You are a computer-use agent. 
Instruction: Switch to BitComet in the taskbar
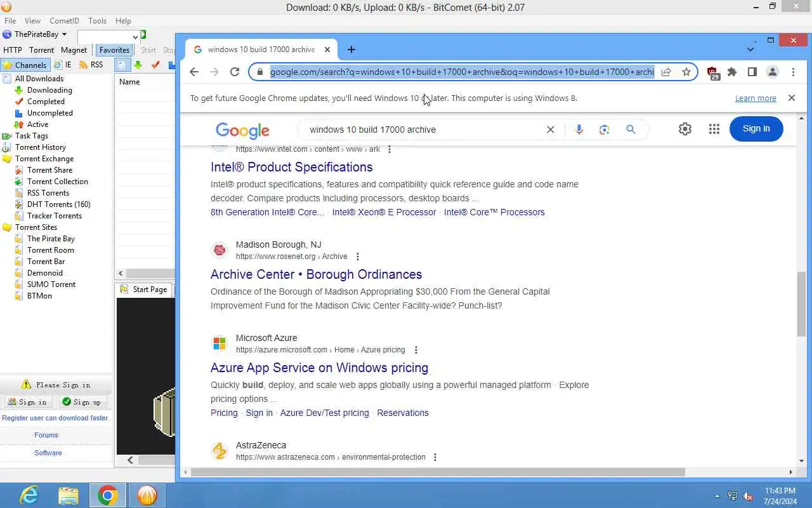point(147,495)
